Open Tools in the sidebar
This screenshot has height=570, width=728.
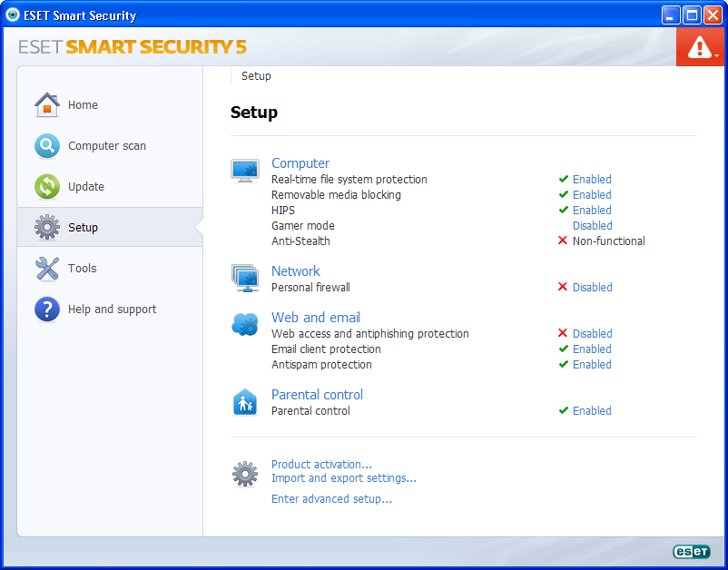[110, 269]
